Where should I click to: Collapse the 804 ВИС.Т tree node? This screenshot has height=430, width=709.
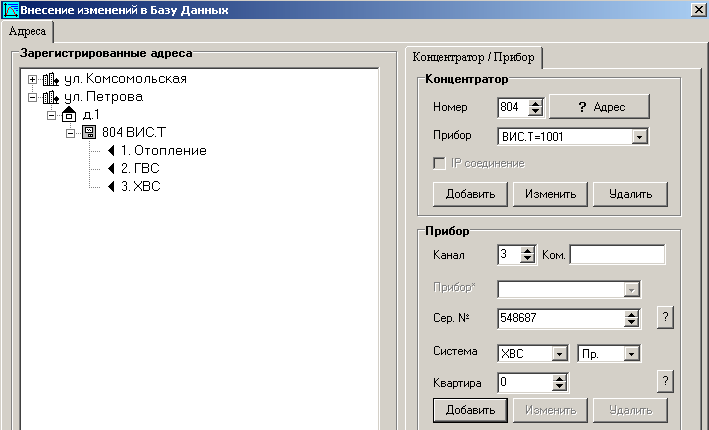click(70, 133)
